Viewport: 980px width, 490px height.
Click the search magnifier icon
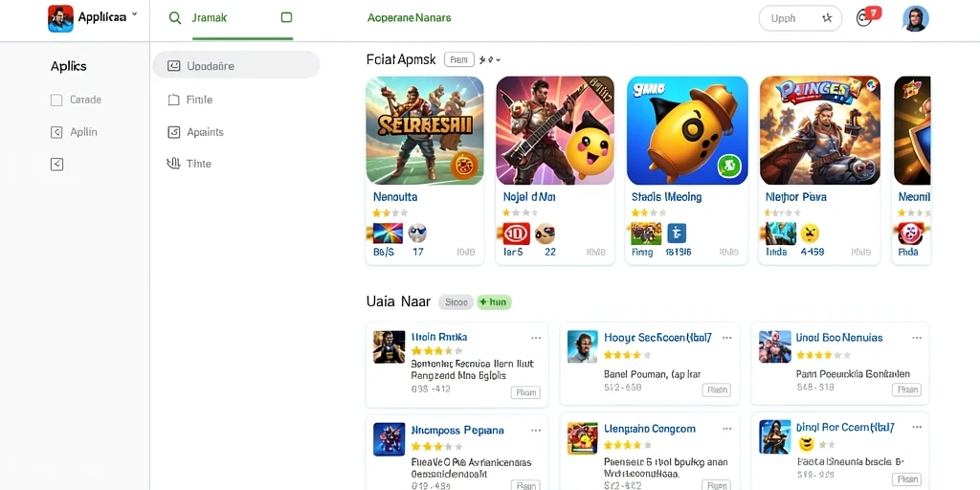tap(175, 18)
